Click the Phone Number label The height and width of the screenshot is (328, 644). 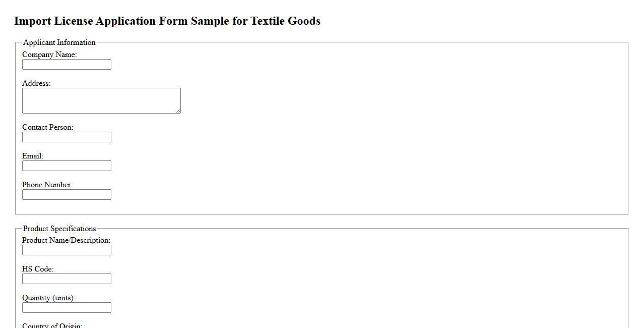(47, 185)
